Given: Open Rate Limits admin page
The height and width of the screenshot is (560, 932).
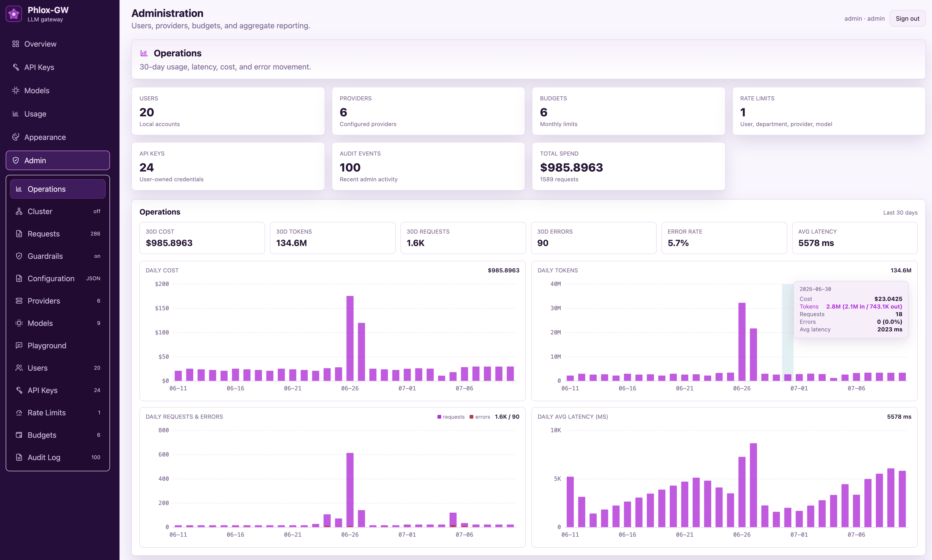Looking at the screenshot, I should click(x=58, y=413).
